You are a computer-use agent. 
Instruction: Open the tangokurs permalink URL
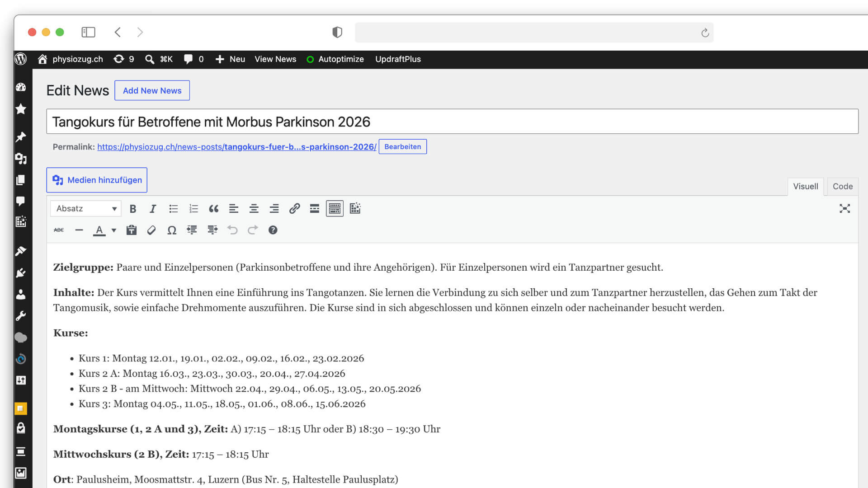(236, 146)
